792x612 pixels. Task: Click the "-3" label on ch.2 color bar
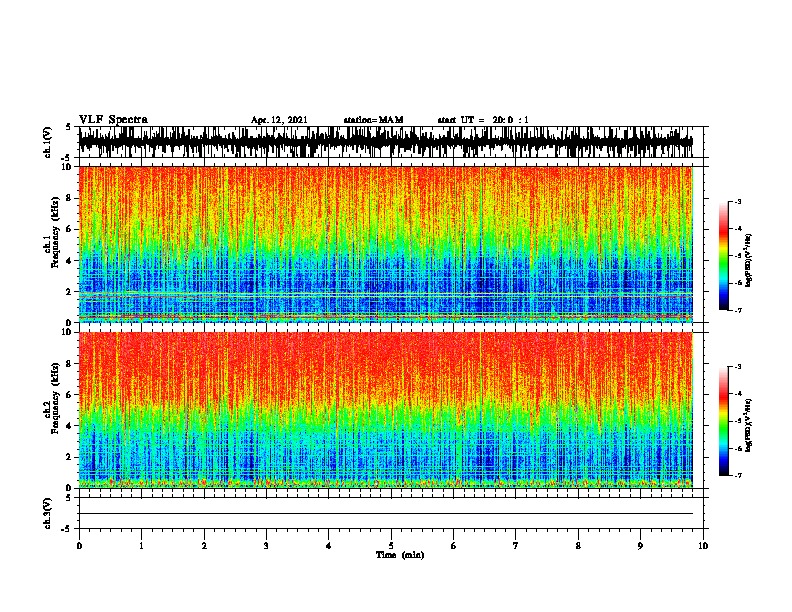click(x=737, y=367)
